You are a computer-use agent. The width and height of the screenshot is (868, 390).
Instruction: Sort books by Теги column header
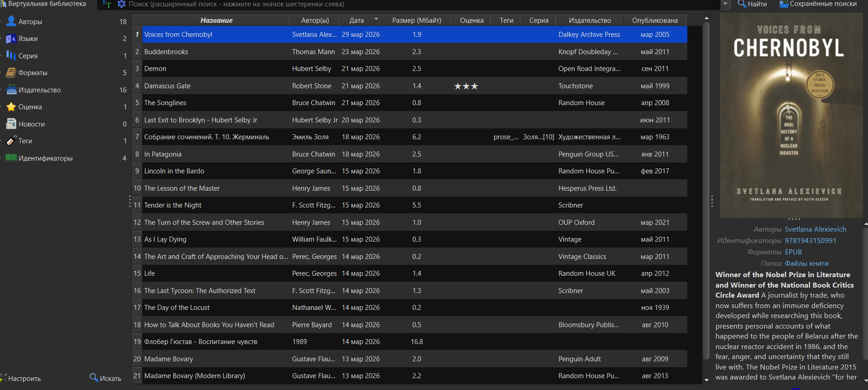click(x=507, y=20)
